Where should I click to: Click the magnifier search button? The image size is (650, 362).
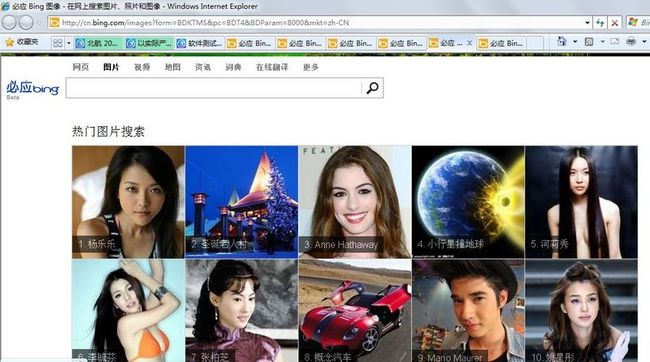372,88
